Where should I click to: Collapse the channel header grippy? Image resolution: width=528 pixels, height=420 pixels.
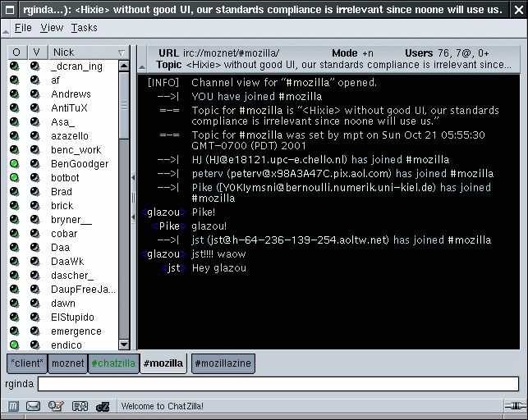pyautogui.click(x=142, y=60)
